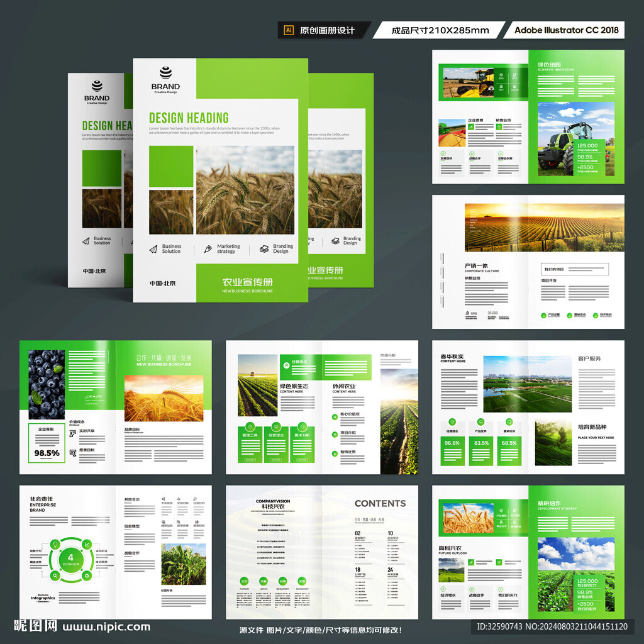Click 农业宣传册 title on front cover
Image resolution: width=644 pixels, height=644 pixels.
[x=247, y=282]
